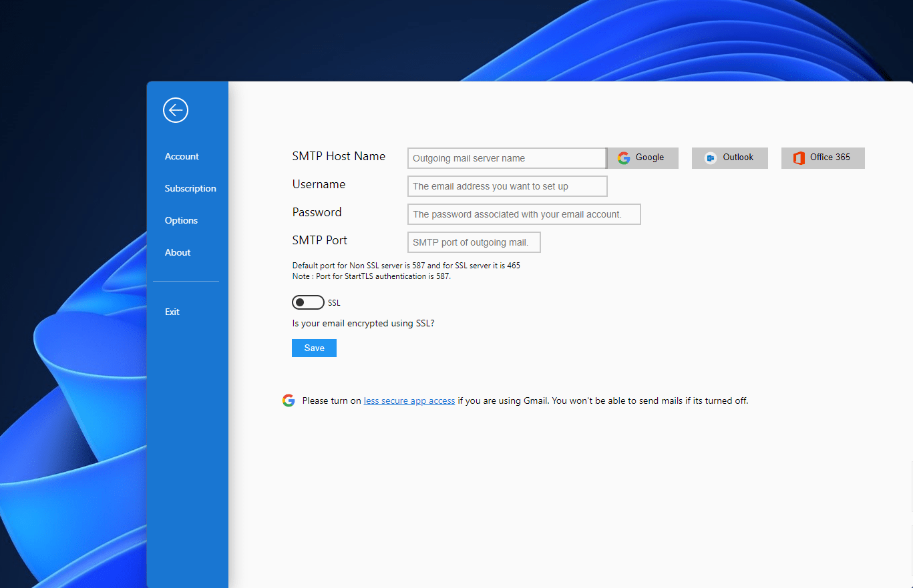Select Exit in the sidebar
Image resolution: width=913 pixels, height=588 pixels.
click(x=172, y=312)
